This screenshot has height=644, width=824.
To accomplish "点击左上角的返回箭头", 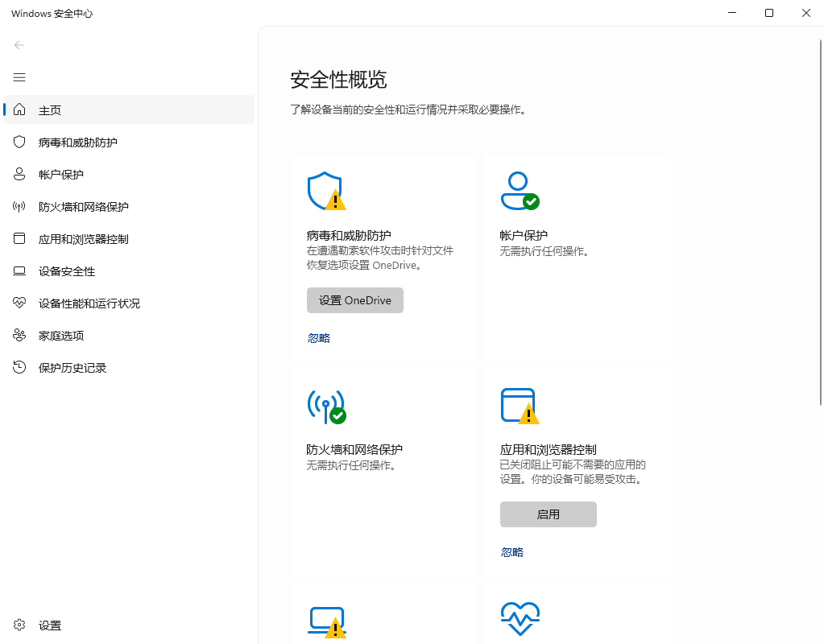I will tap(19, 45).
